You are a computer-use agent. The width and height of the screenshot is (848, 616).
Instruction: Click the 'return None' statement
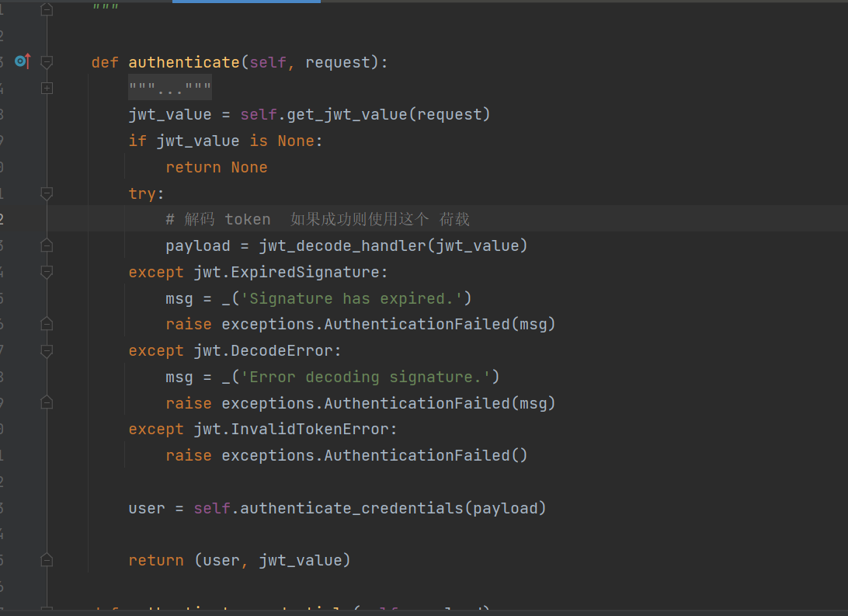click(217, 167)
